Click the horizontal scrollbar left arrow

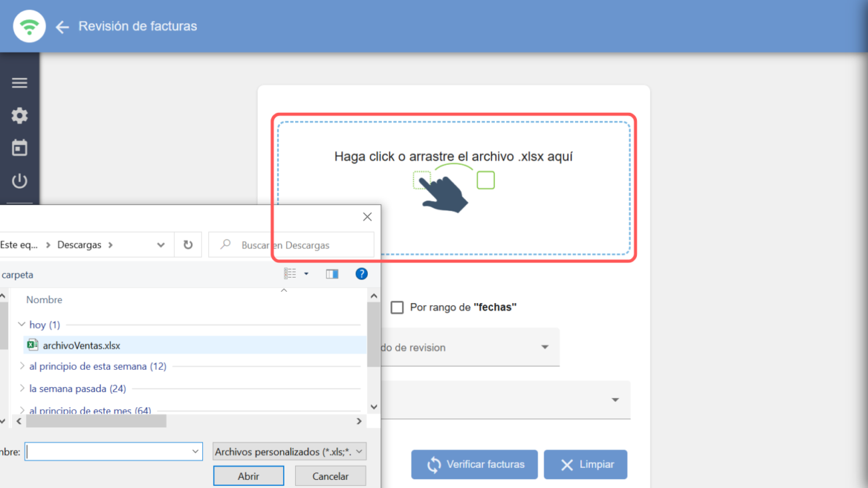tap(19, 421)
